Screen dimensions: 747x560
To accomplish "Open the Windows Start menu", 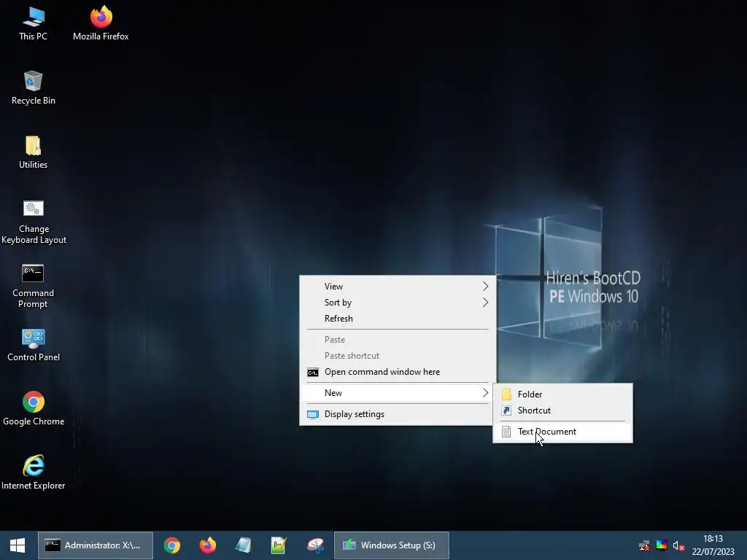I will point(18,545).
